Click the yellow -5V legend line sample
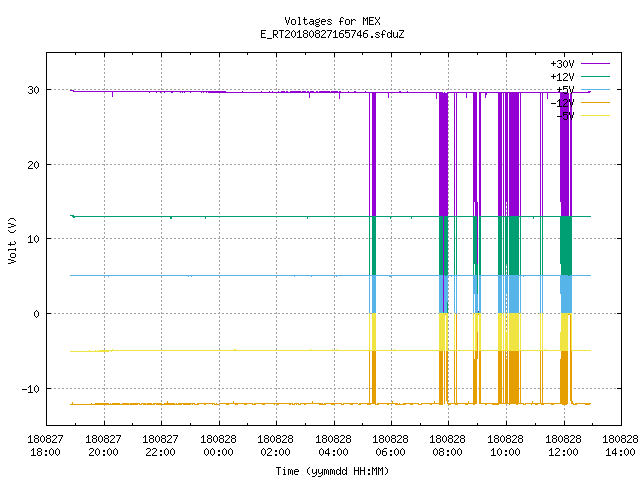 tap(595, 116)
